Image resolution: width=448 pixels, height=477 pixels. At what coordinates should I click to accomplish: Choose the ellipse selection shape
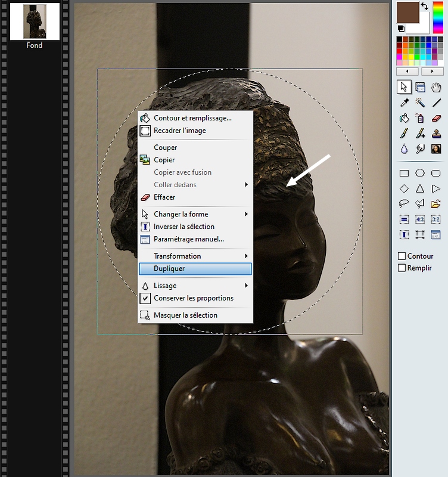click(x=420, y=173)
